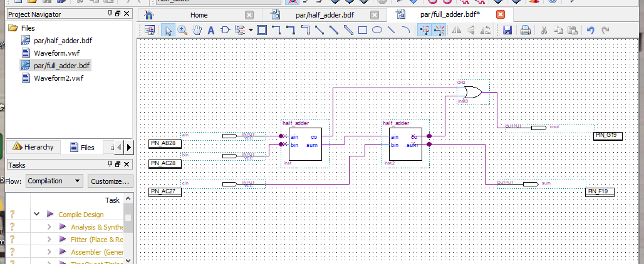Select the Diagonal Conduit tool
The width and height of the screenshot is (644, 264).
tap(348, 30)
